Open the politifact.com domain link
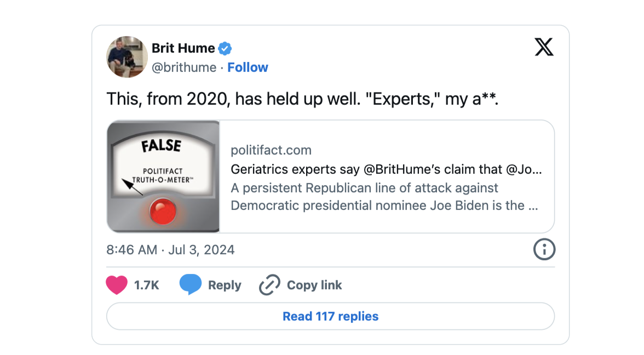 pyautogui.click(x=271, y=150)
